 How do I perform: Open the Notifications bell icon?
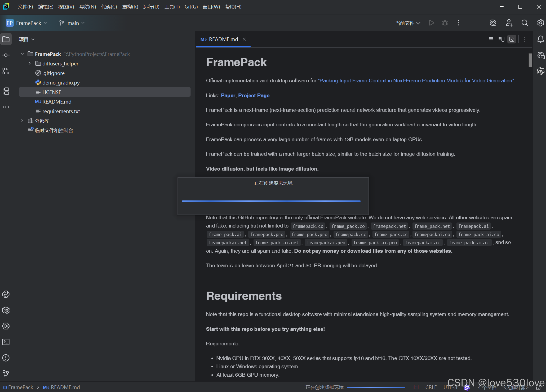[540, 39]
